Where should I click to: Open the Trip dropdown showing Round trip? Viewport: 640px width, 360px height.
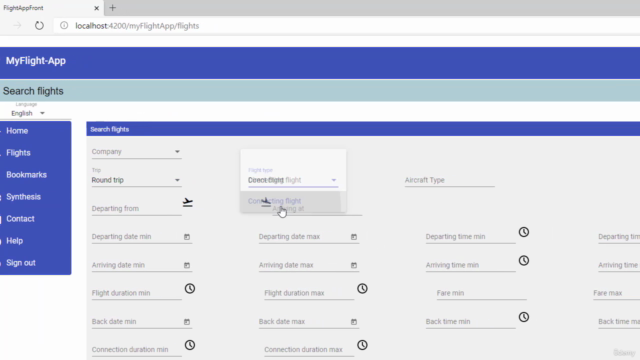[x=136, y=180]
